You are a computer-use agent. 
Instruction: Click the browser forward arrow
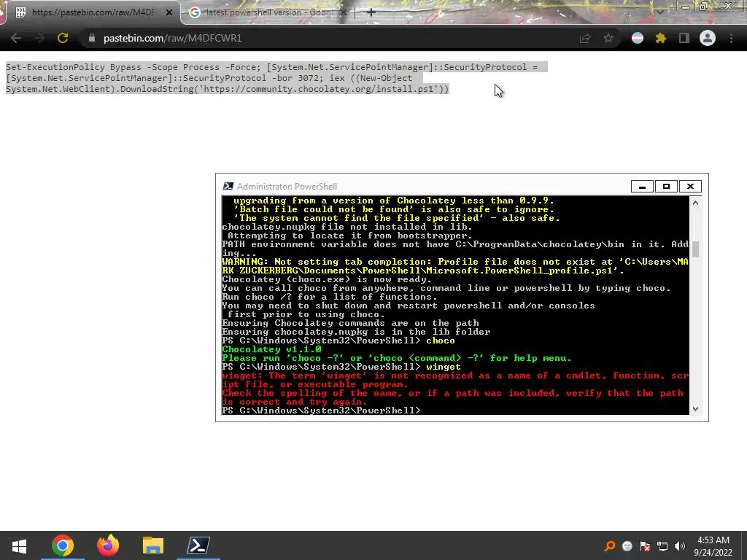pyautogui.click(x=39, y=38)
